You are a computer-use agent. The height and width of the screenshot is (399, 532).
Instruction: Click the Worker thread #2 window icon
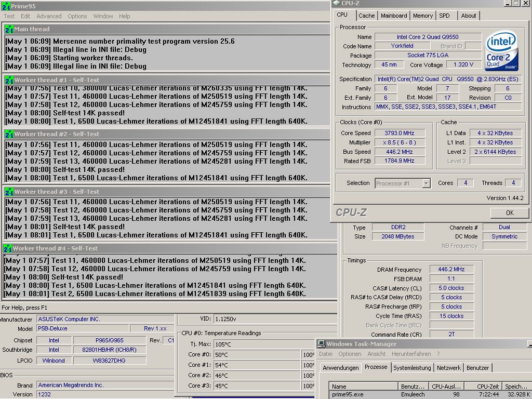click(9, 134)
